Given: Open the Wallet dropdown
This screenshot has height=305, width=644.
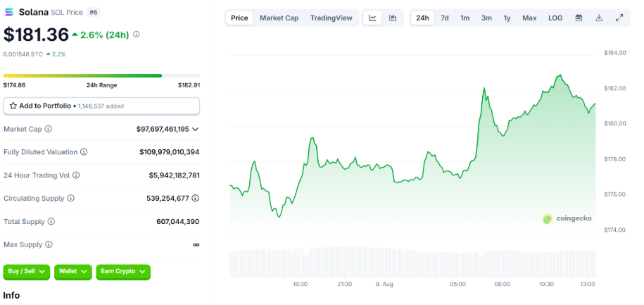Looking at the screenshot, I should coord(73,271).
